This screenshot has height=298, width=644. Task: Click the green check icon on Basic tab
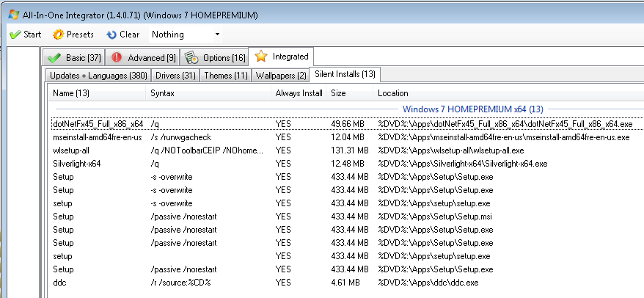[x=53, y=57]
